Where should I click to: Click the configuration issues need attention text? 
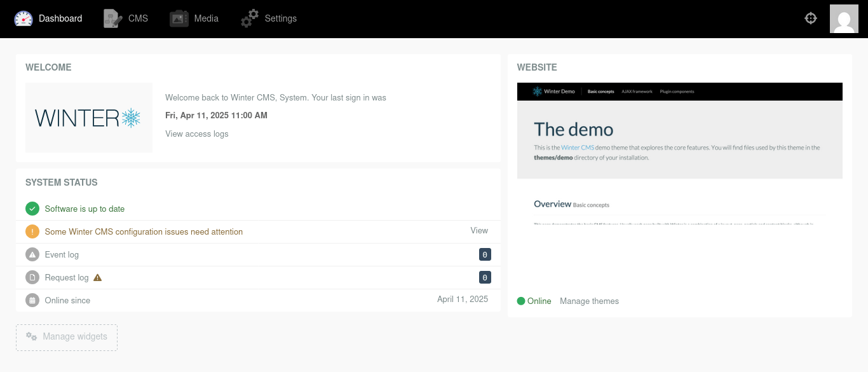pos(144,231)
